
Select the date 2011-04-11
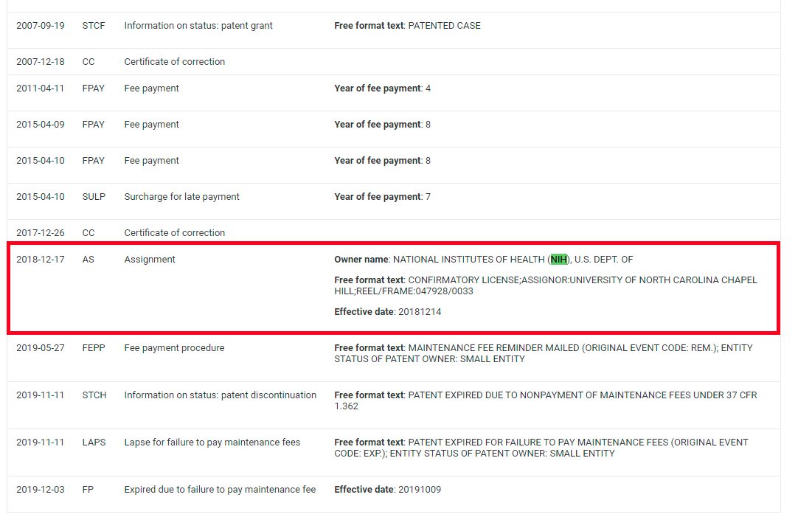pos(41,88)
